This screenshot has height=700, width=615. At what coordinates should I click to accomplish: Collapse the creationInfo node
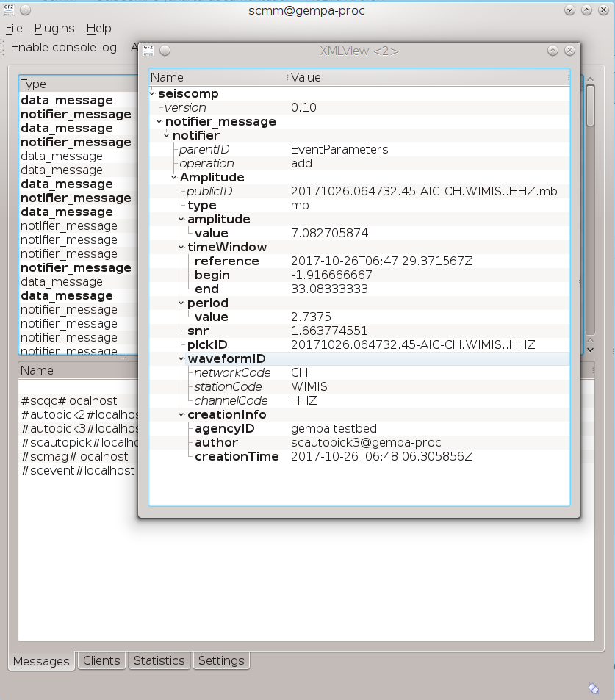(x=181, y=414)
